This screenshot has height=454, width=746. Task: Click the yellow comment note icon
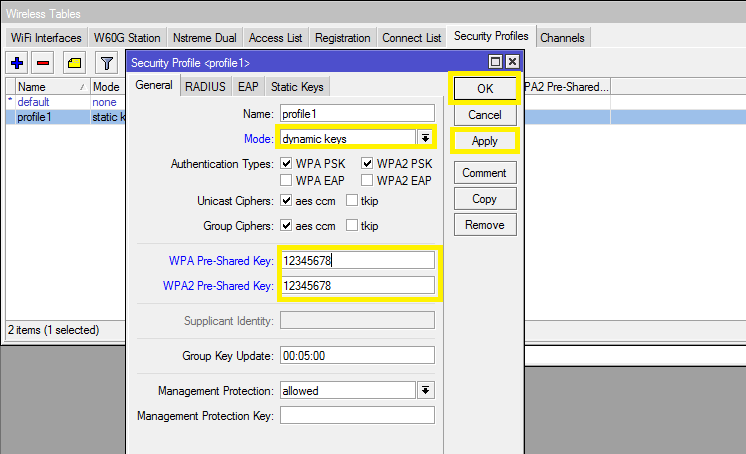point(75,63)
